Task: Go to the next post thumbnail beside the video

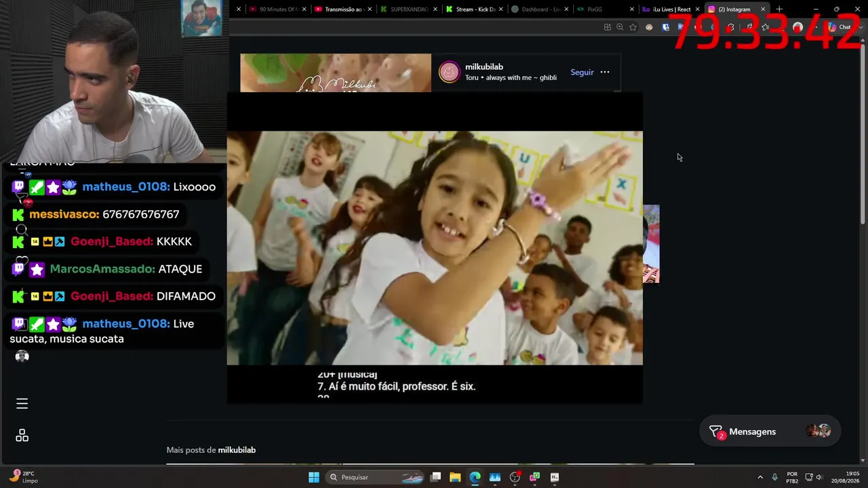Action: click(x=651, y=244)
